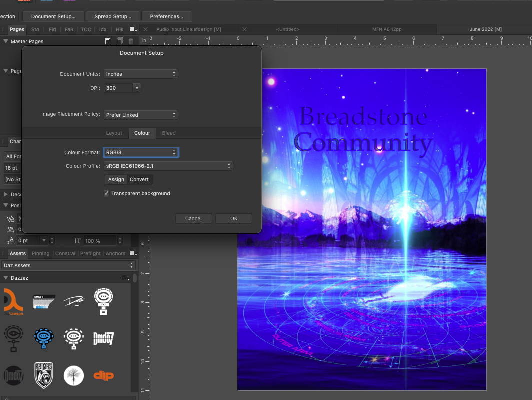Switch to the Anchors panel tab

(x=115, y=253)
